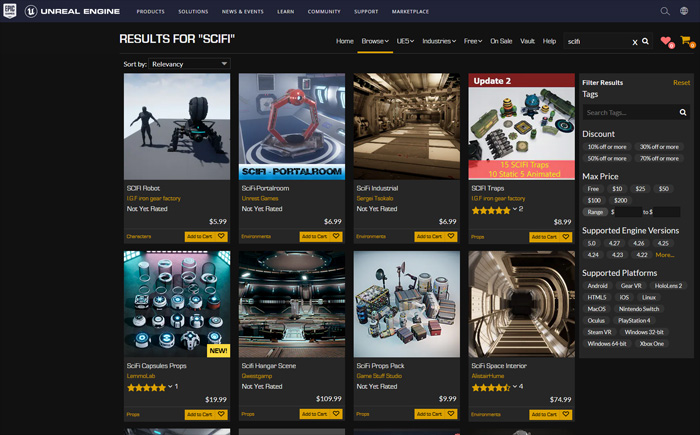Image resolution: width=700 pixels, height=435 pixels.
Task: Enable the 5.0 engine version filter
Action: pyautogui.click(x=592, y=243)
